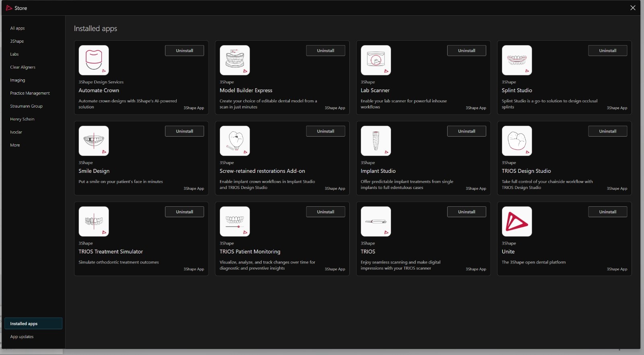
Task: Uninstall the TRIOS app
Action: [x=466, y=212]
